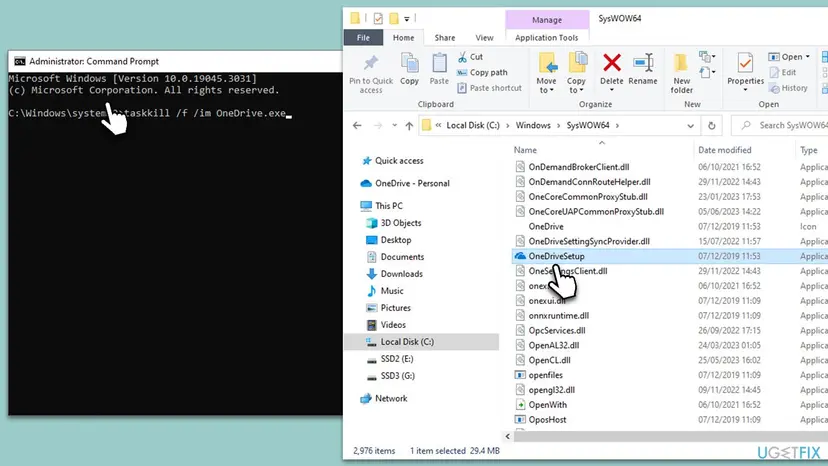Image resolution: width=828 pixels, height=466 pixels.
Task: Click Copy path in Clipboard group
Action: pos(482,72)
